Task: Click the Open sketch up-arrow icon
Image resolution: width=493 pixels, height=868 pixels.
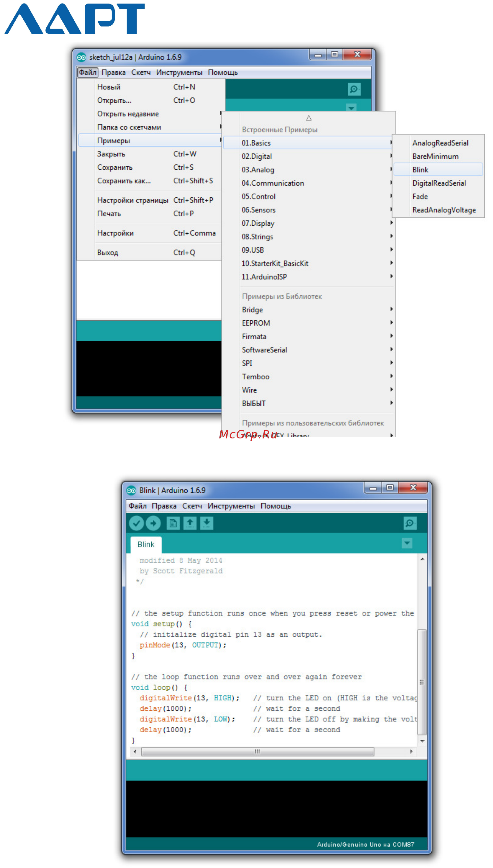Action: (190, 523)
